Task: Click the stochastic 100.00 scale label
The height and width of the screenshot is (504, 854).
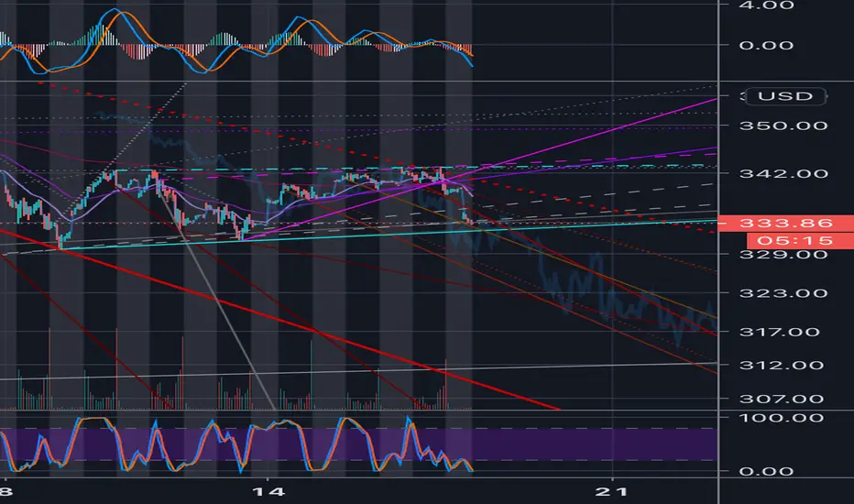Action: pos(782,418)
